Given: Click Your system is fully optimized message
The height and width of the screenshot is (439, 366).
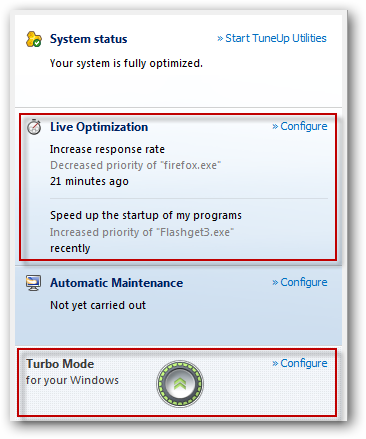Looking at the screenshot, I should [126, 63].
